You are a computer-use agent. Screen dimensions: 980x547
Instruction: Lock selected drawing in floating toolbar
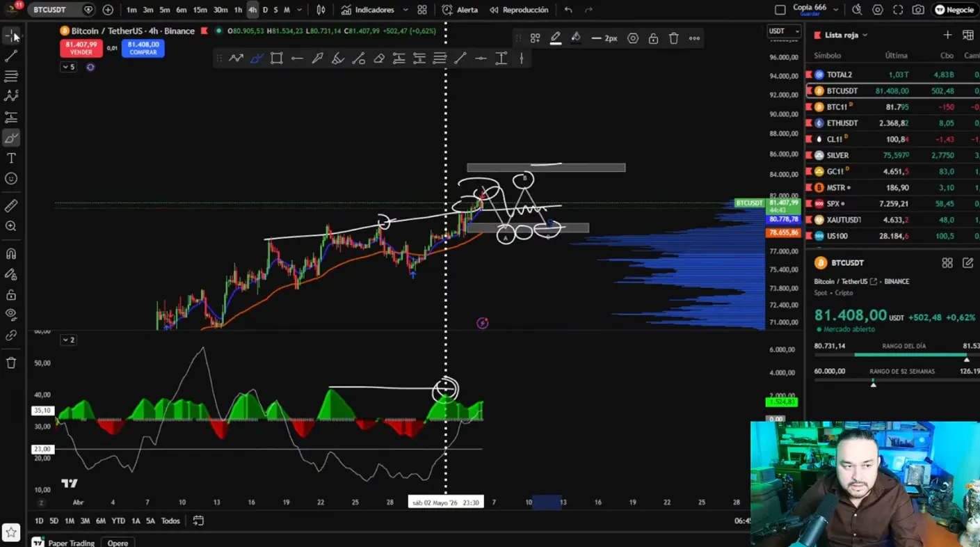pos(653,38)
